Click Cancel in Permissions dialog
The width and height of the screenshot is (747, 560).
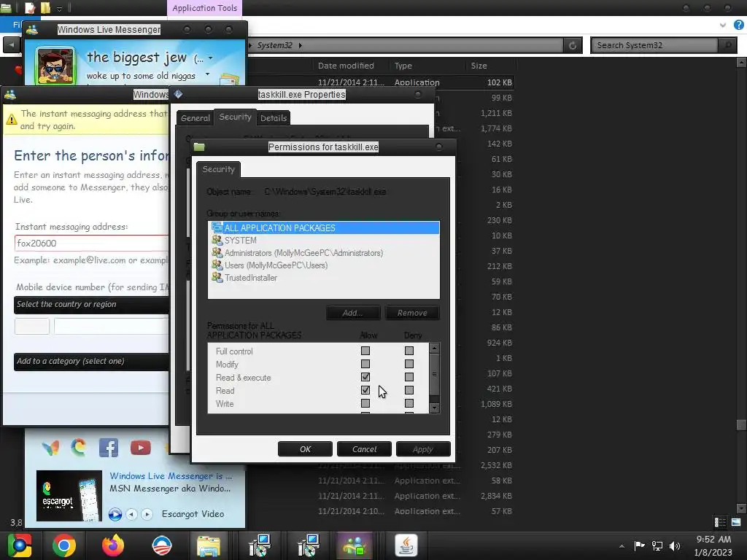pos(364,449)
